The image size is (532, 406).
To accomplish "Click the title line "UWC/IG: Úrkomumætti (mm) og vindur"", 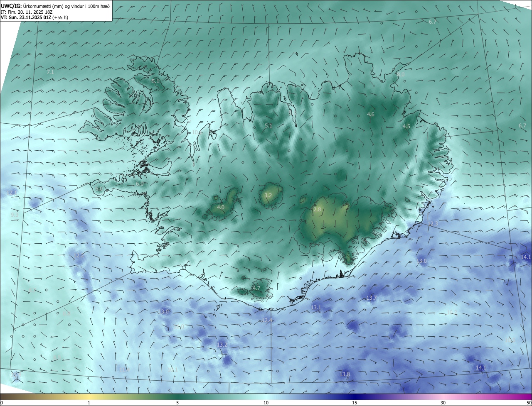I will click(x=55, y=5).
